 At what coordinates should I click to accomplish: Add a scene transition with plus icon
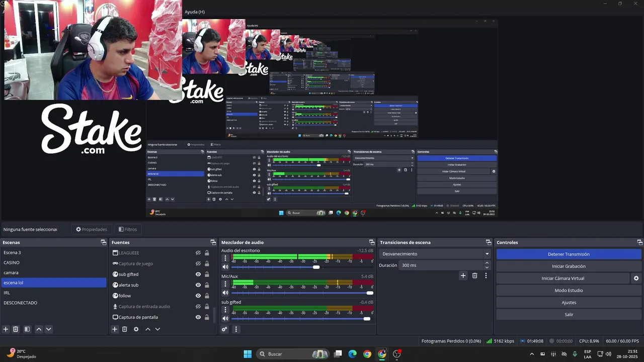463,276
